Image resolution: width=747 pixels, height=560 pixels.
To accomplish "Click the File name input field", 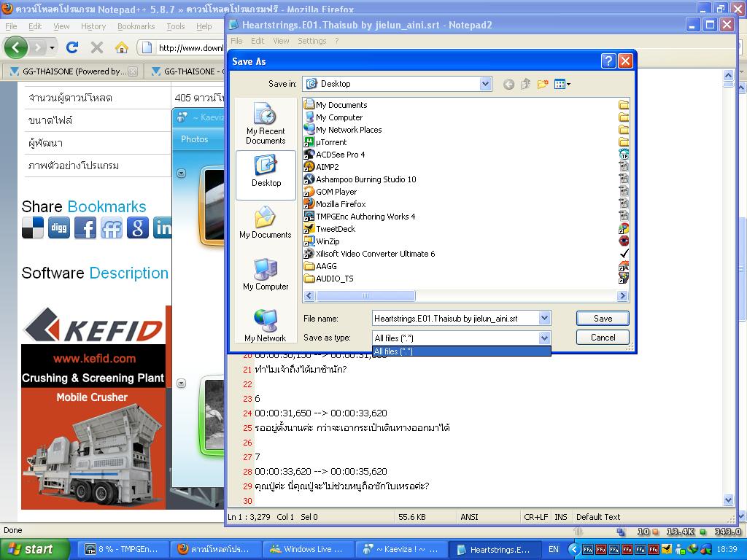I will tap(455, 319).
